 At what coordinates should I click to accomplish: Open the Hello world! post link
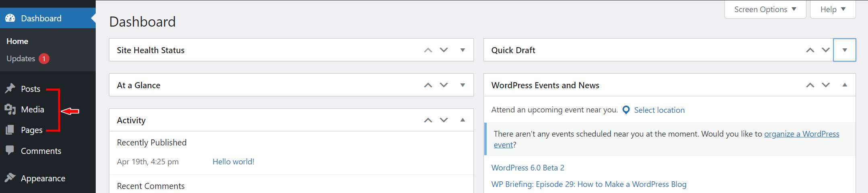click(x=233, y=162)
